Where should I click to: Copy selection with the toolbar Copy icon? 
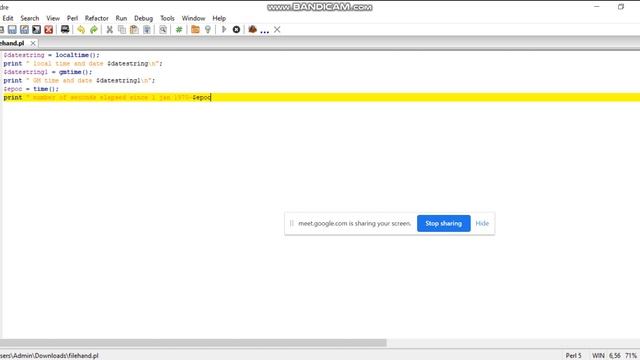click(122, 29)
